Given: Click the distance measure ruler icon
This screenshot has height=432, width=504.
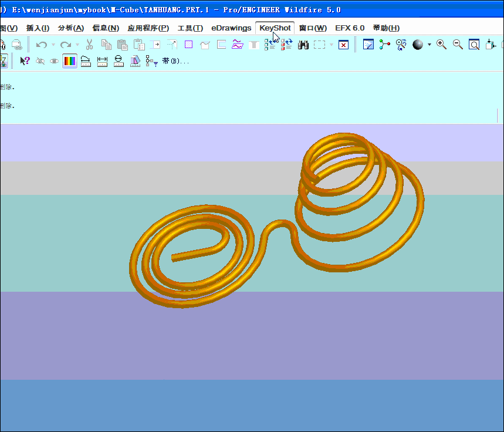Looking at the screenshot, I should (x=102, y=61).
